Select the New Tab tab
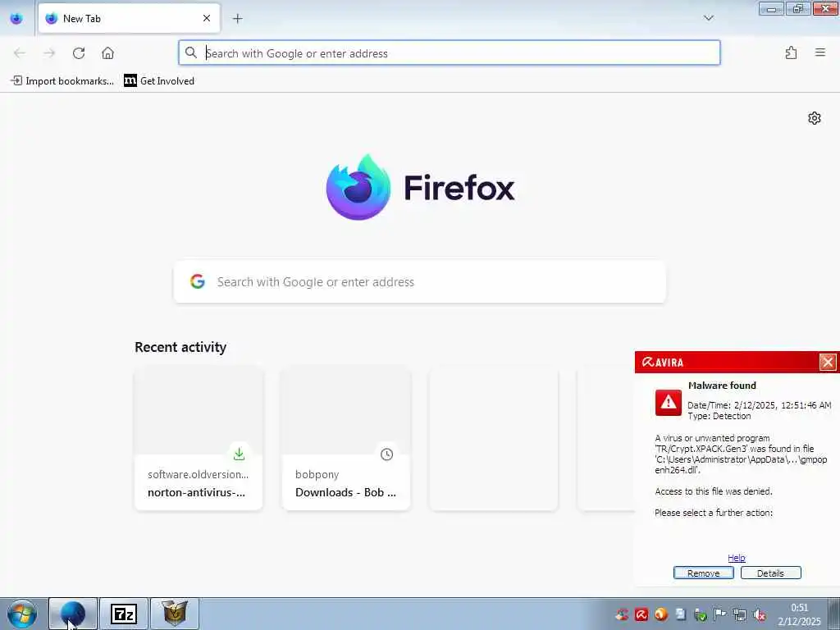The height and width of the screenshot is (630, 840). coord(129,18)
